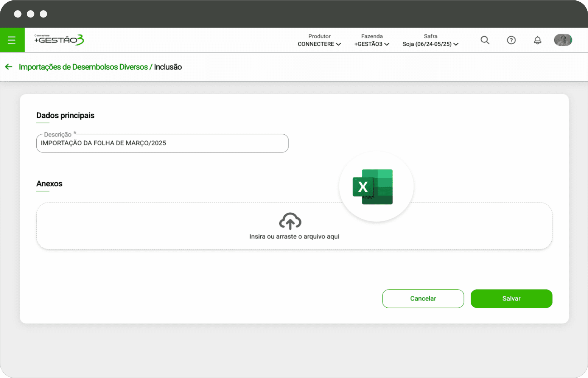Click the Anexos section heading
Image resolution: width=588 pixels, height=378 pixels.
[49, 184]
